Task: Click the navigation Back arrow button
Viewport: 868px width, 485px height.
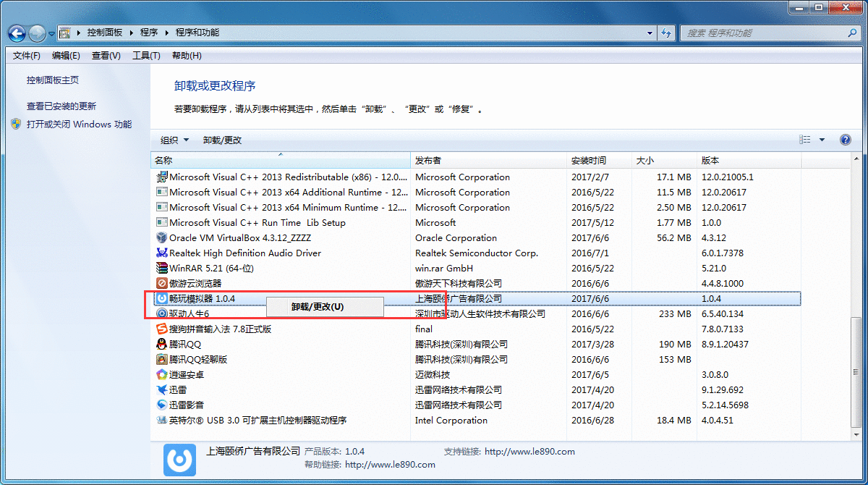Action: click(17, 33)
